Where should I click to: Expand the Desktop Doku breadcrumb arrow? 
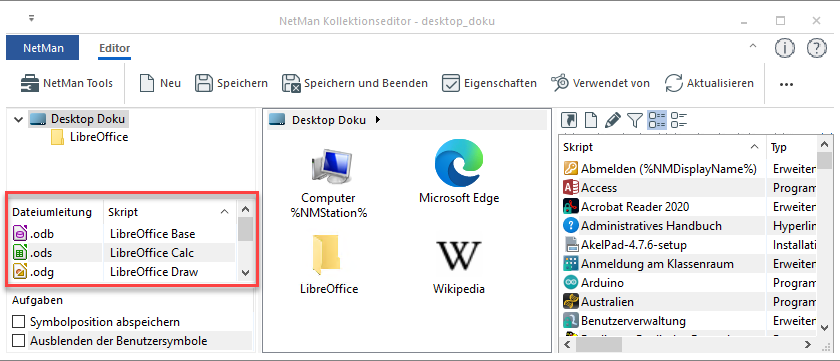click(378, 120)
